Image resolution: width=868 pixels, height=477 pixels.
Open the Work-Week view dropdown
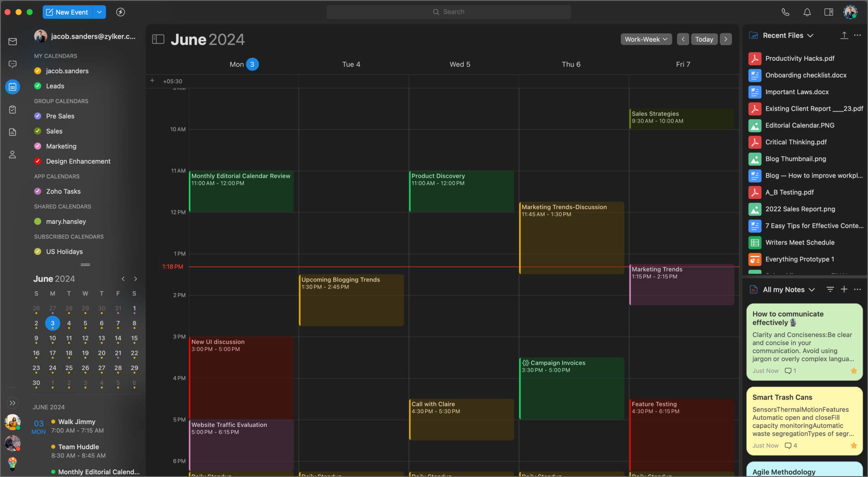646,39
